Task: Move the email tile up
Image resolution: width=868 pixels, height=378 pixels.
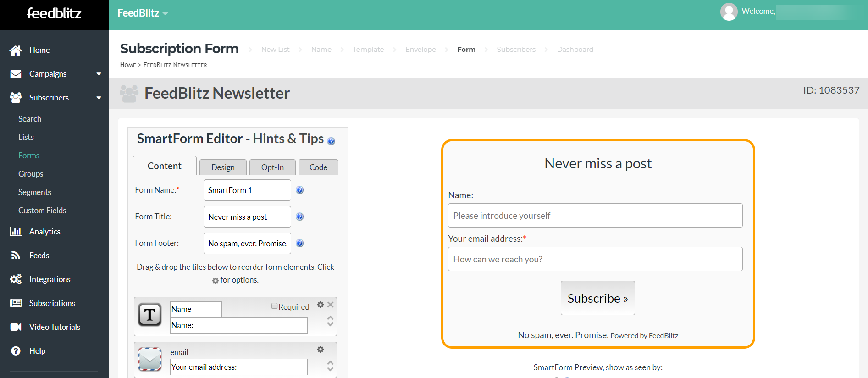Action: [330, 363]
